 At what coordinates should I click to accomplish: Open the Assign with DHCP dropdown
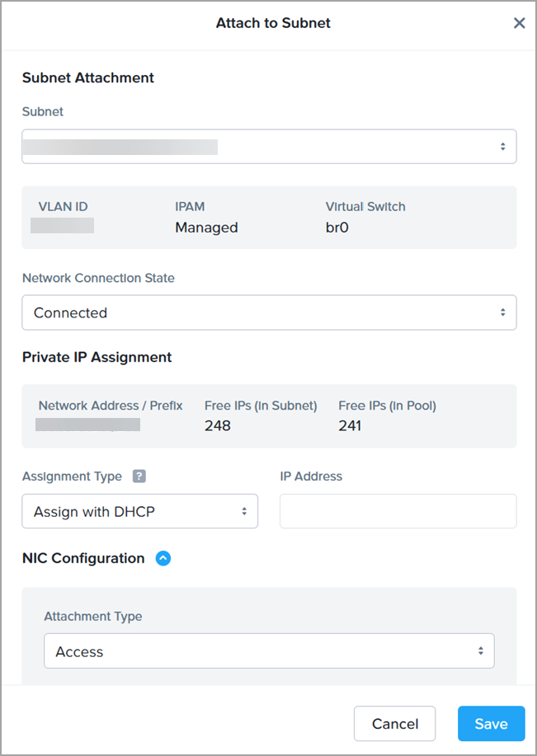pyautogui.click(x=139, y=511)
